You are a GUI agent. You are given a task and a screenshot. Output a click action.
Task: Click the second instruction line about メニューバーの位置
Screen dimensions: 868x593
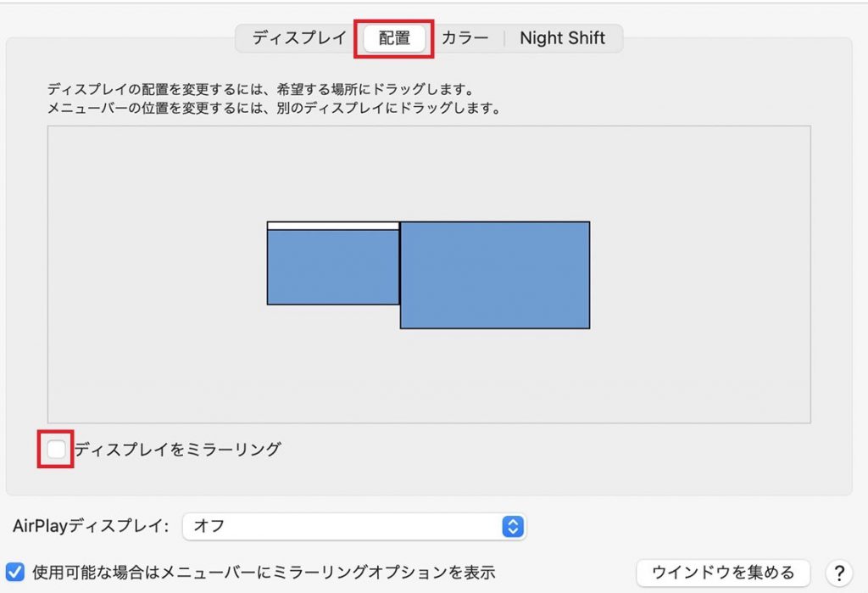point(274,109)
